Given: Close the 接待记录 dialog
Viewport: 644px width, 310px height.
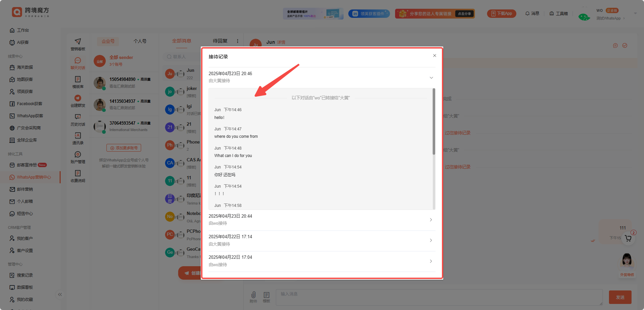Looking at the screenshot, I should point(434,56).
